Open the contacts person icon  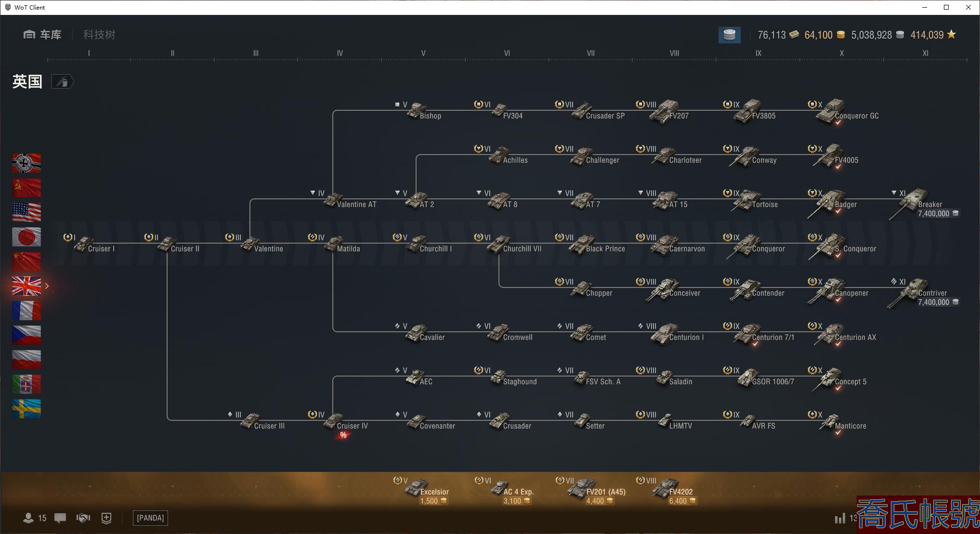[x=28, y=518]
